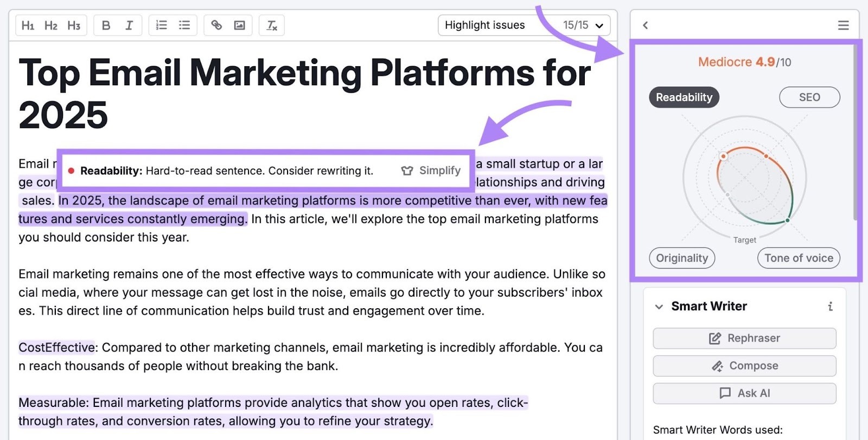Viewport: 868px width, 440px height.
Task: Click the Simplify button in readability tooltip
Action: [x=431, y=171]
